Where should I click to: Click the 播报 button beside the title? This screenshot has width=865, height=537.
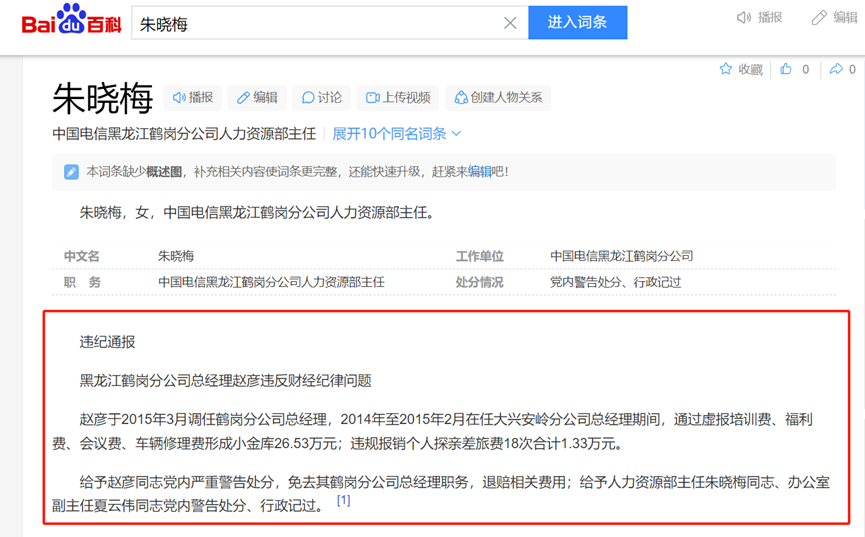[193, 98]
